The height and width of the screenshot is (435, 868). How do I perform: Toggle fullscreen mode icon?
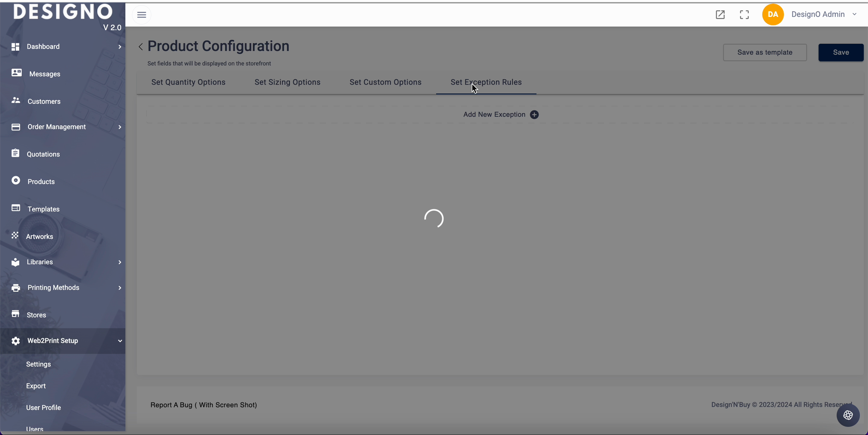[x=744, y=14]
